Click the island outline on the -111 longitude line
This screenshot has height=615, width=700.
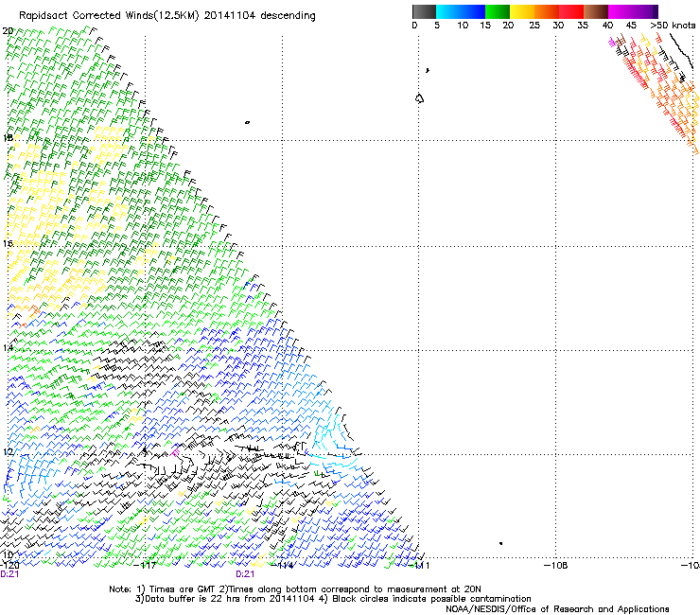419,98
